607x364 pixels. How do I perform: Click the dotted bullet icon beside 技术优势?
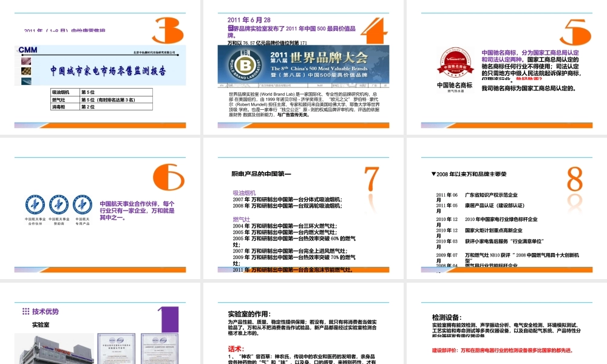coord(25,311)
